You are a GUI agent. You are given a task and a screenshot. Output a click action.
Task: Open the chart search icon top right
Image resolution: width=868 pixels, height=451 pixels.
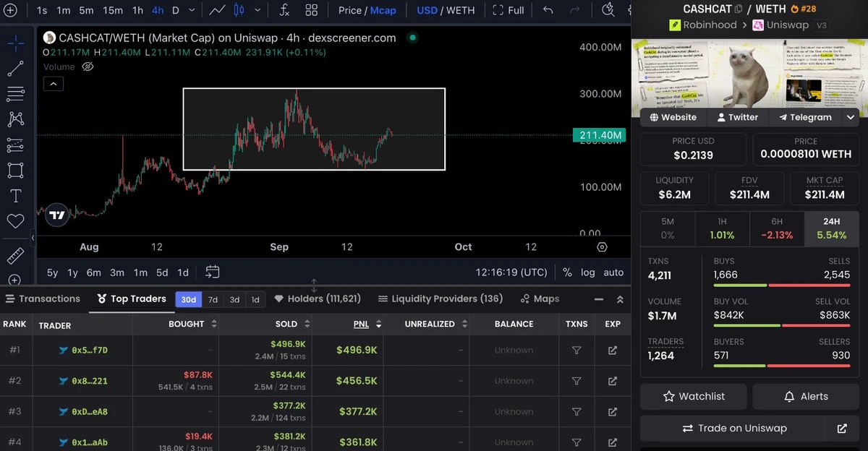[608, 9]
